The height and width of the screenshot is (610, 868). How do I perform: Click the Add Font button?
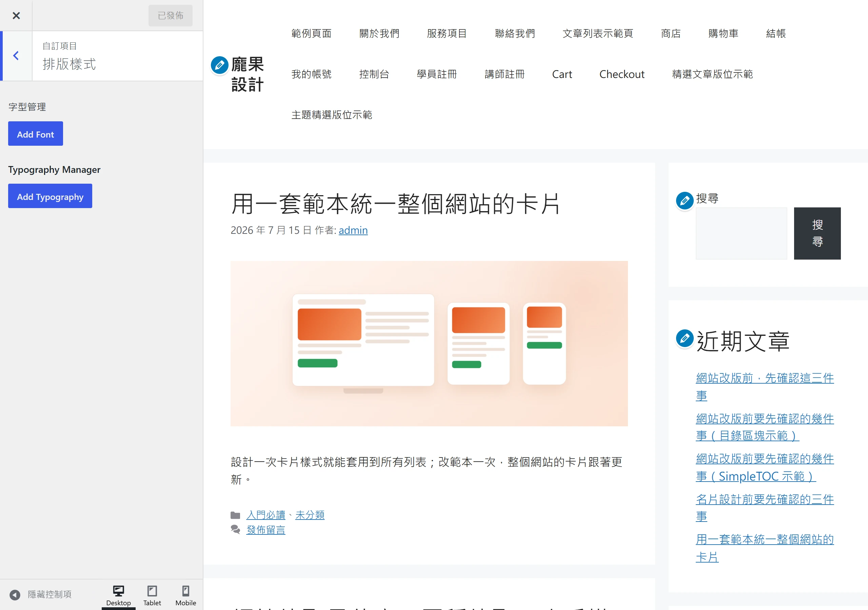(36, 134)
